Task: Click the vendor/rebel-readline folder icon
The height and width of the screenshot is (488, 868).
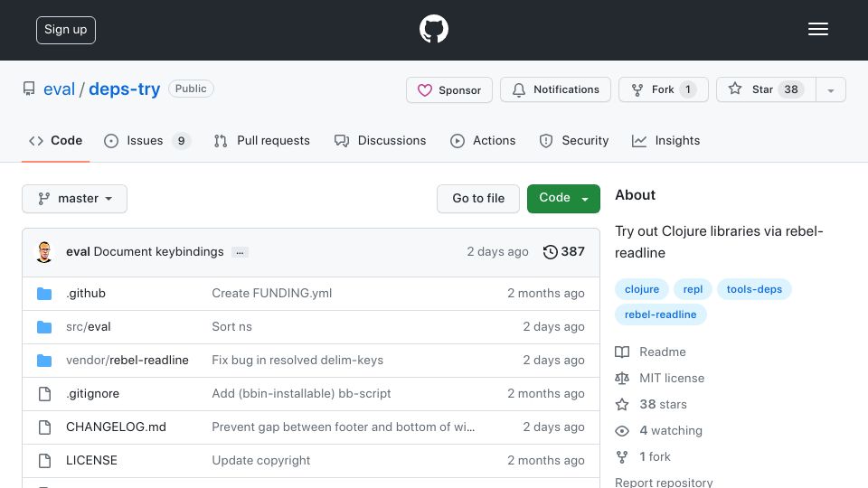Action: point(44,361)
